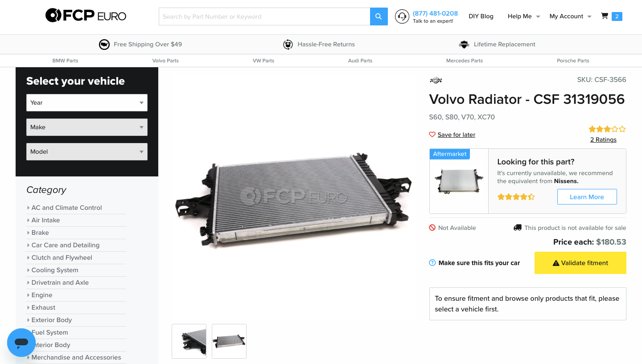
Task: Open the shopping cart icon
Action: coord(605,16)
